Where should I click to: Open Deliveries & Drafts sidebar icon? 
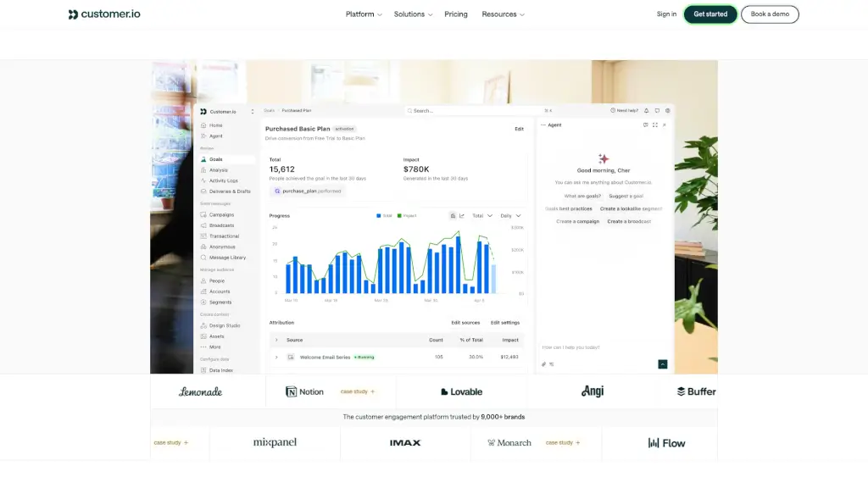tap(203, 191)
